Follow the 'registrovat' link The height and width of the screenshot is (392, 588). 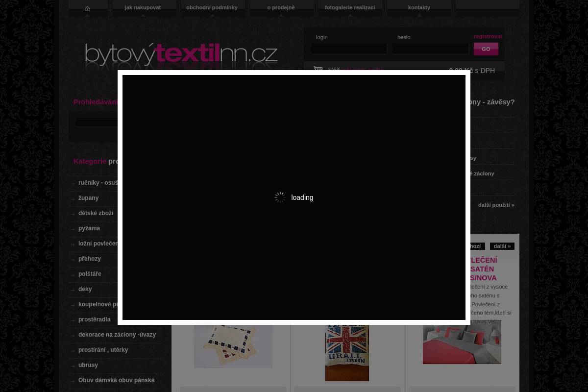point(488,36)
